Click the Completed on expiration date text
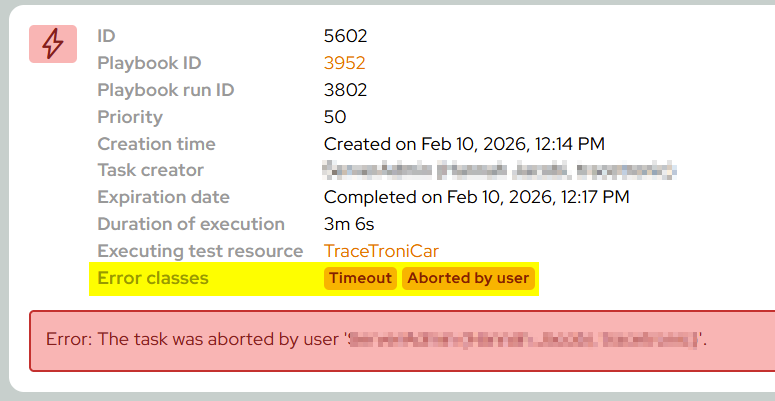The width and height of the screenshot is (775, 401). [476, 197]
